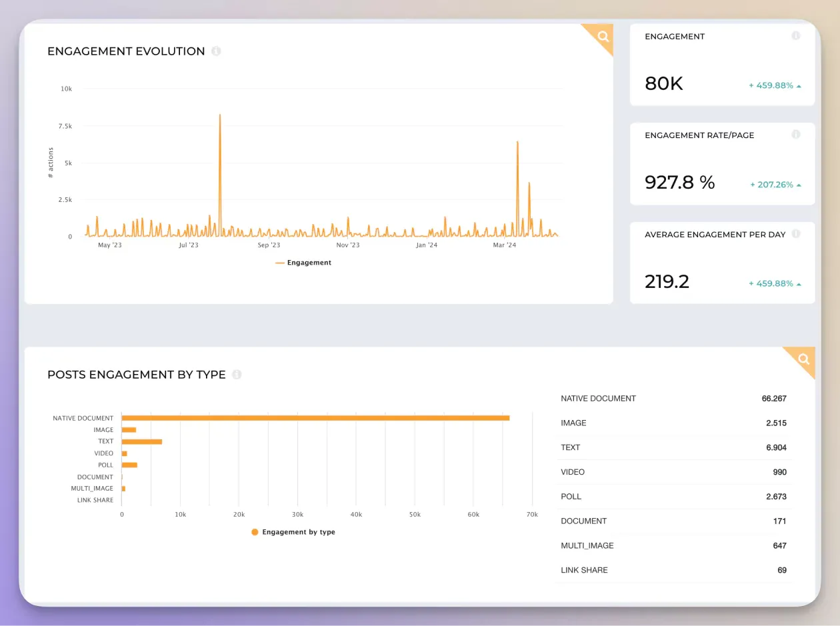
Task: Open magnifier on Posts Engagement by Type card
Action: (804, 359)
